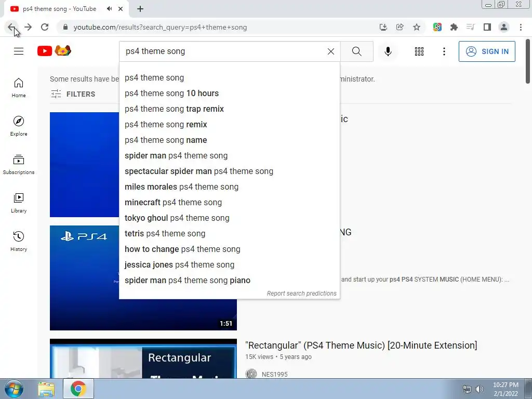532x399 pixels.
Task: Select "how to change ps4 theme song"
Action: pos(229,249)
